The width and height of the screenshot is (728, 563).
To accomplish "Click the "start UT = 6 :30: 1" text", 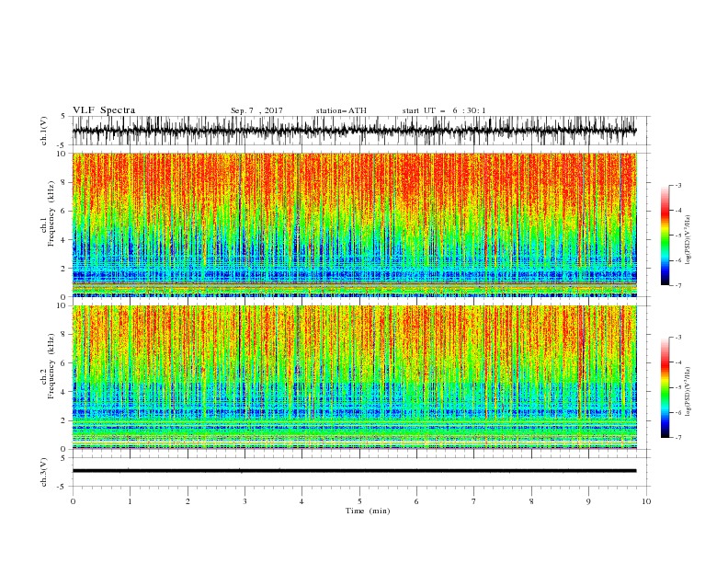I will coord(444,110).
